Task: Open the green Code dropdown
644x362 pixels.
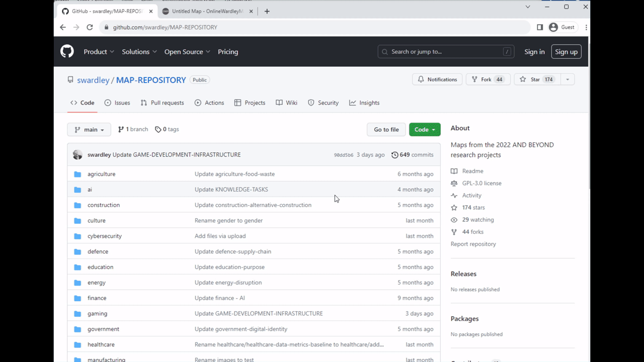Action: 425,130
